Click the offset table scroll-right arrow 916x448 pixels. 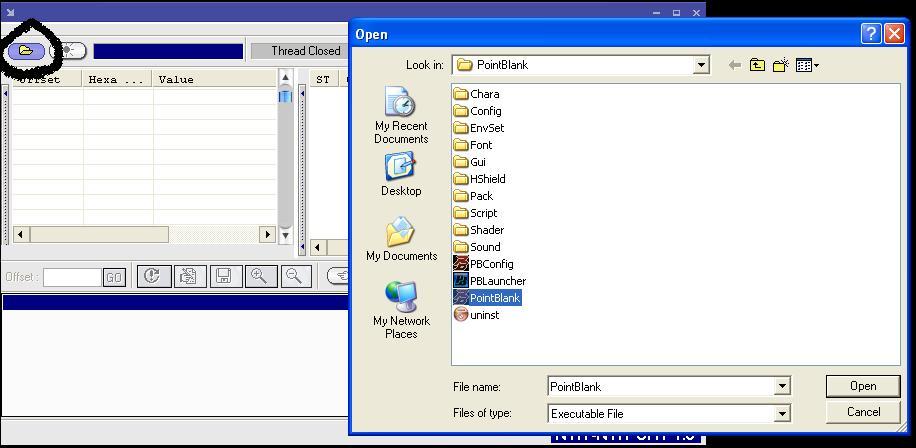coord(268,235)
